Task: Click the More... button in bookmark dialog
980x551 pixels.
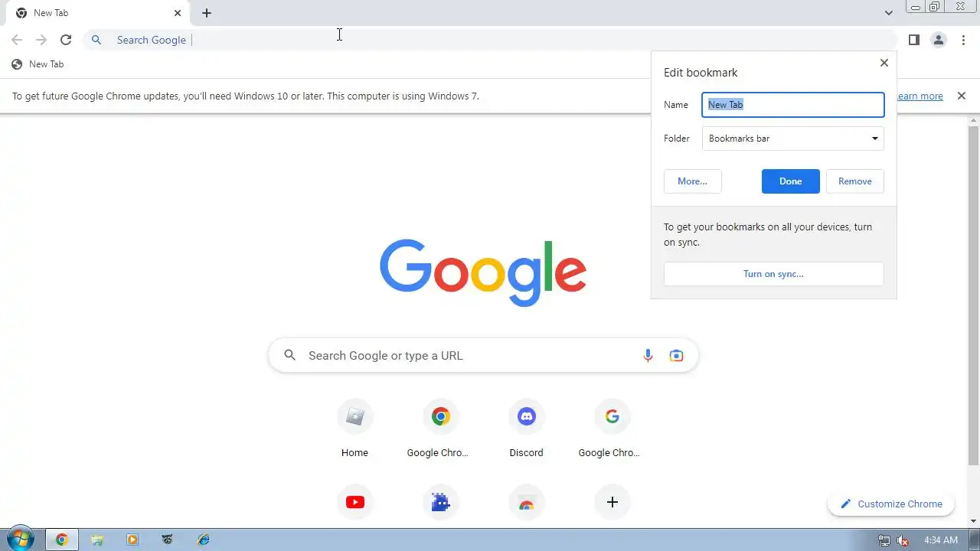Action: [692, 181]
